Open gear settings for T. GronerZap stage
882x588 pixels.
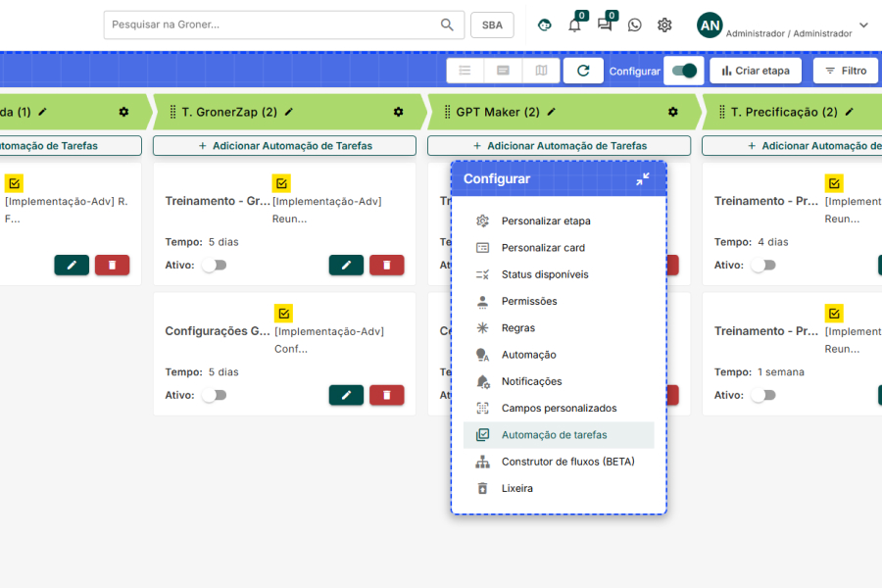pos(398,112)
